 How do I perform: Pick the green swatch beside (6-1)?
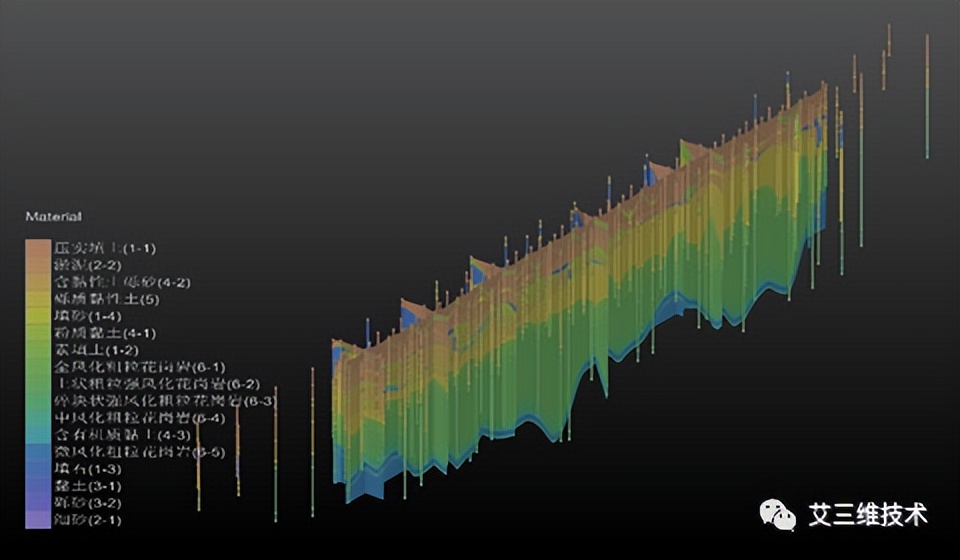pyautogui.click(x=38, y=367)
